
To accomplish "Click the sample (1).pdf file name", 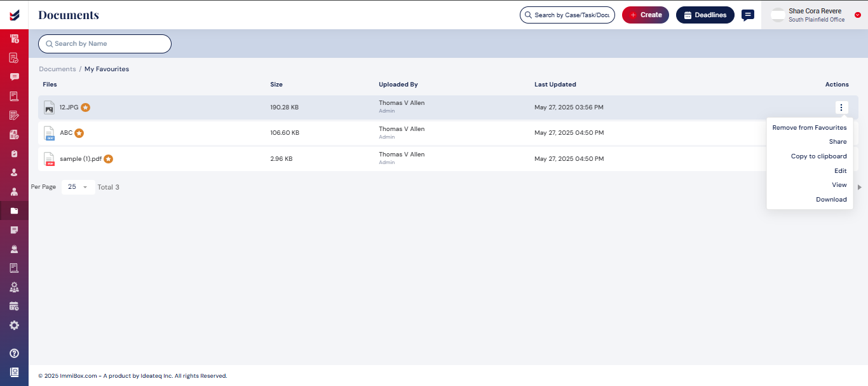I will 81,158.
